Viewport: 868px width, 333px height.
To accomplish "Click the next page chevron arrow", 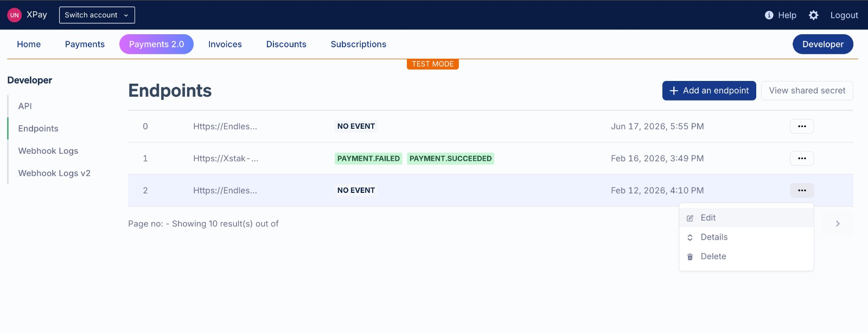I will (838, 224).
